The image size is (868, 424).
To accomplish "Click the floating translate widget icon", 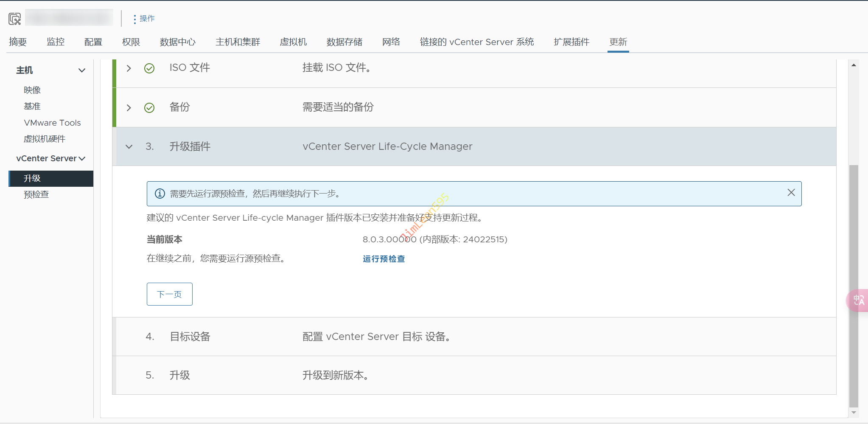I will tap(858, 300).
